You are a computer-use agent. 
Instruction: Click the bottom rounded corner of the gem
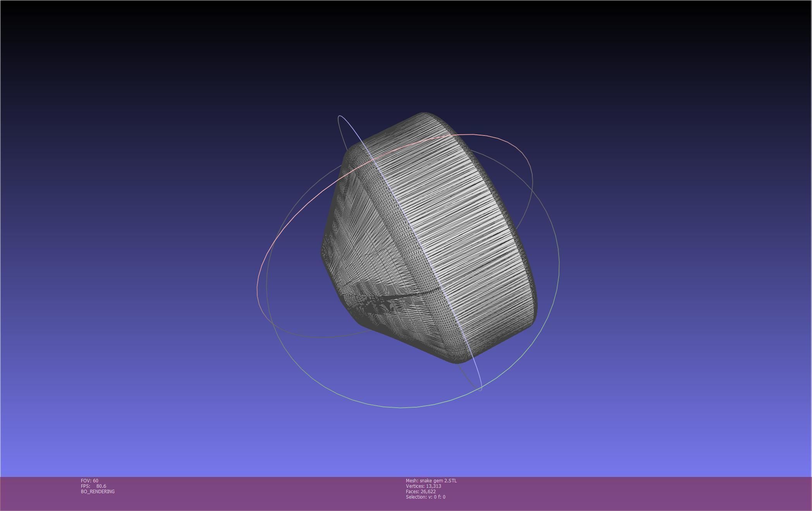pyautogui.click(x=457, y=360)
